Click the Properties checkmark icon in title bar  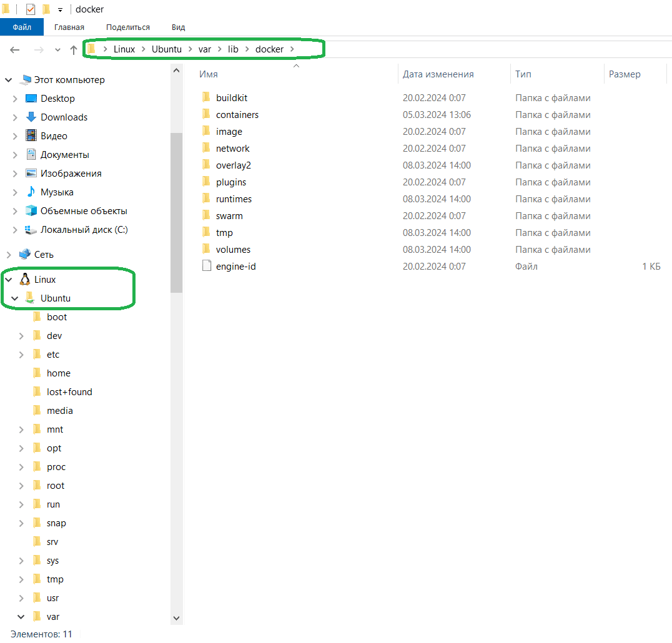pyautogui.click(x=31, y=9)
